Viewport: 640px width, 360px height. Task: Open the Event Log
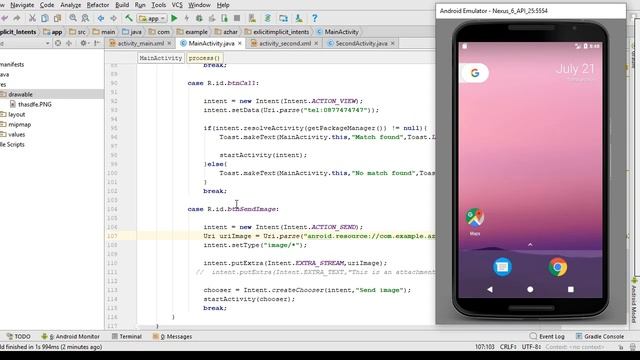coord(547,336)
